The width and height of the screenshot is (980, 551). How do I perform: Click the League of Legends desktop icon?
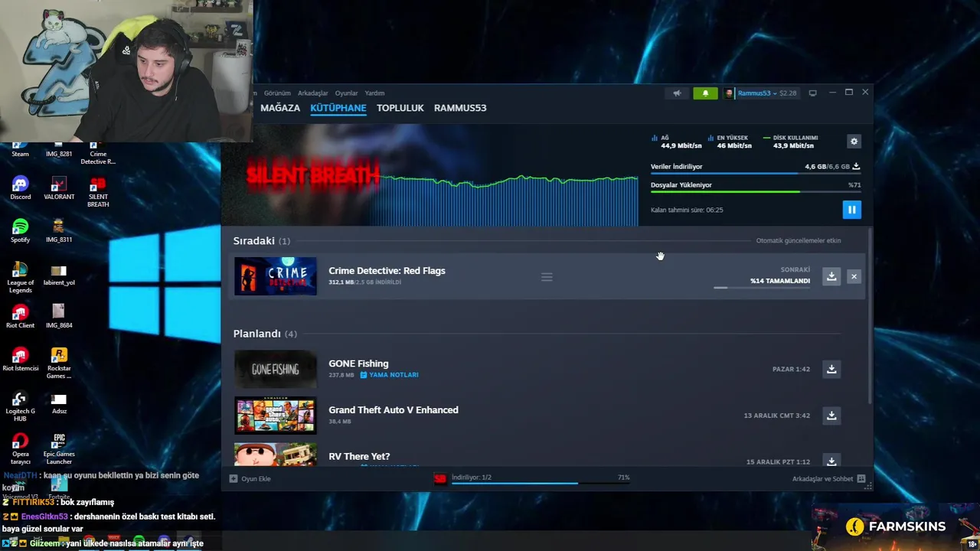(x=21, y=278)
